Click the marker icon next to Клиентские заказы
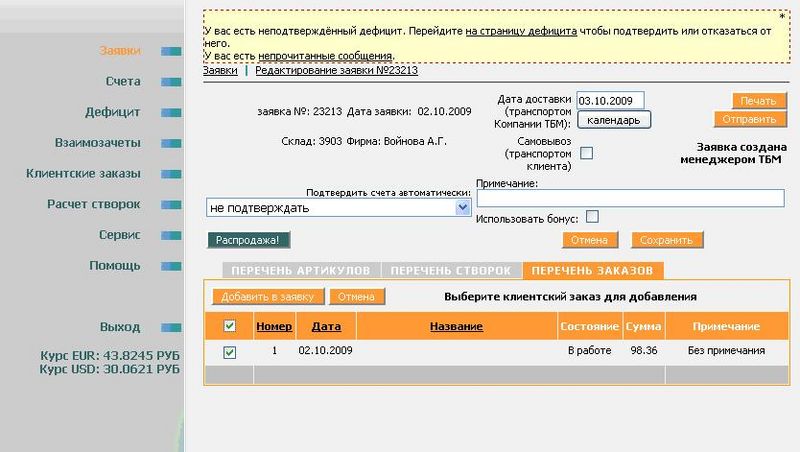800x452 pixels. click(171, 174)
